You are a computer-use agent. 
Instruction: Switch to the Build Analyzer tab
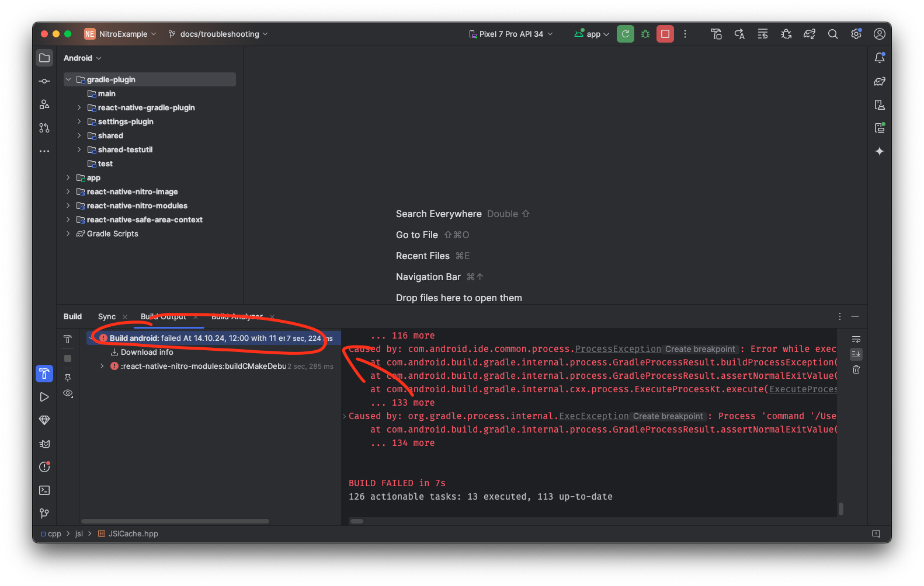tap(237, 316)
